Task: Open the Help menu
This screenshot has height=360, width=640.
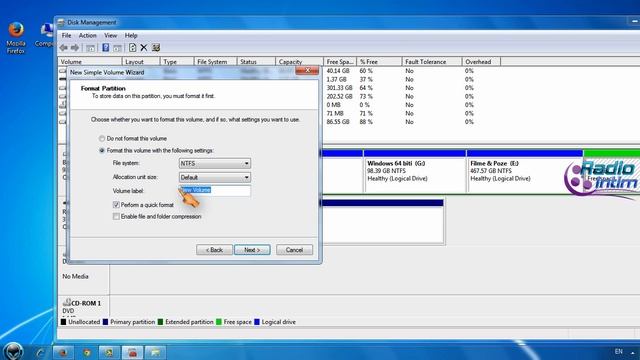Action: [x=131, y=36]
